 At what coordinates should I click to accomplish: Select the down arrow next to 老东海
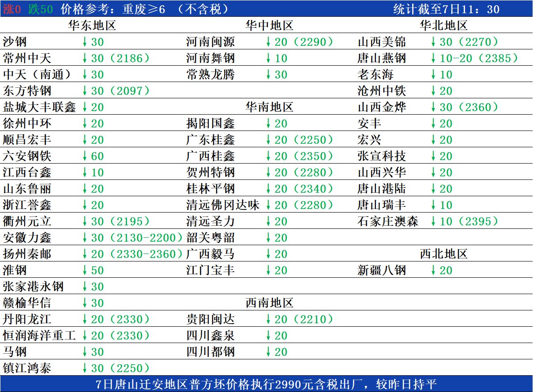pyautogui.click(x=433, y=75)
